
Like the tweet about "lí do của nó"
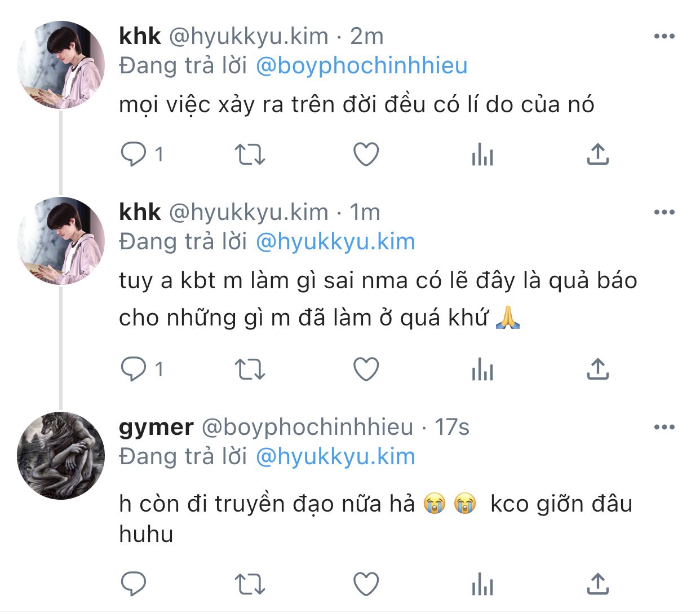(x=366, y=154)
